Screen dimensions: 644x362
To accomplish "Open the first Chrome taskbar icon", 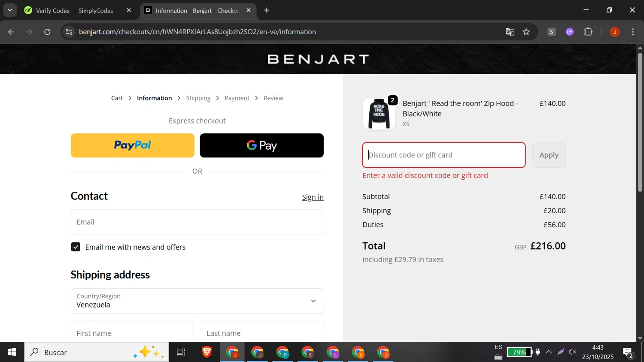I will [232, 352].
